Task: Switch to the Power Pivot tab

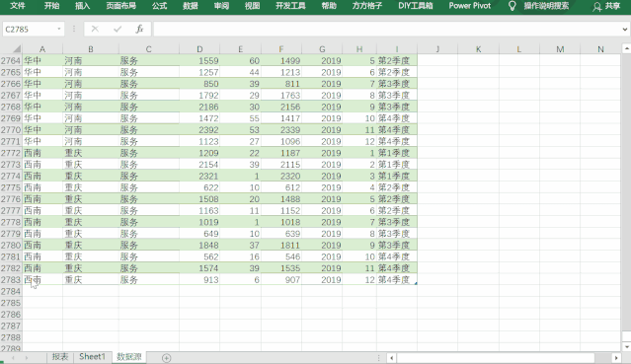Action: [470, 6]
